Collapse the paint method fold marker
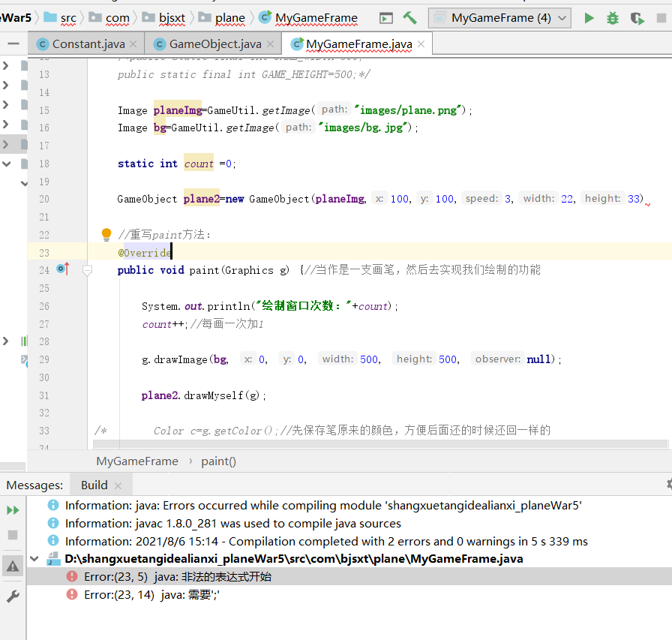The image size is (672, 640). pyautogui.click(x=87, y=270)
